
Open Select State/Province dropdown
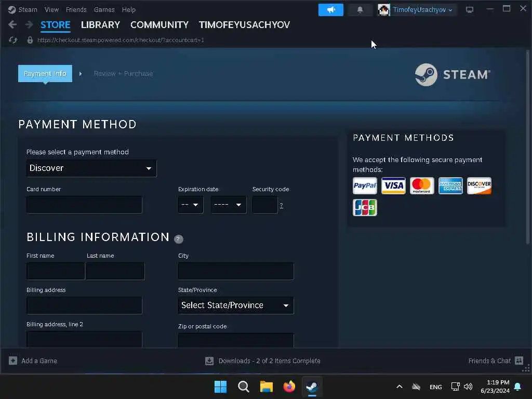tap(236, 305)
